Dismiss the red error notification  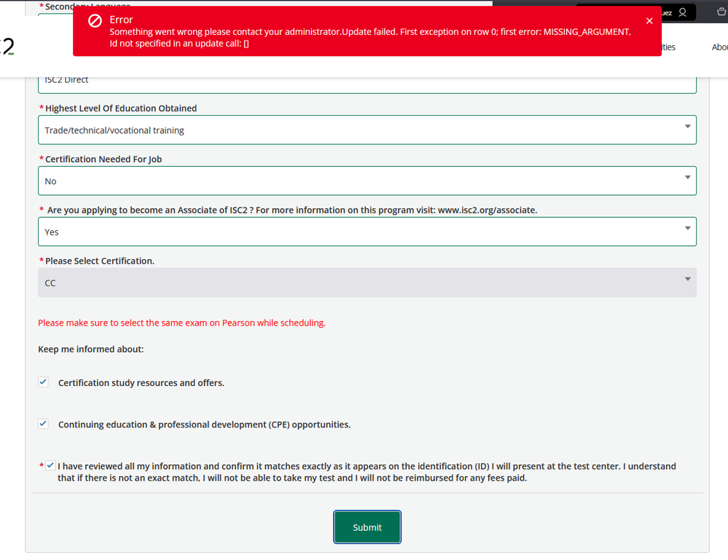tap(649, 21)
